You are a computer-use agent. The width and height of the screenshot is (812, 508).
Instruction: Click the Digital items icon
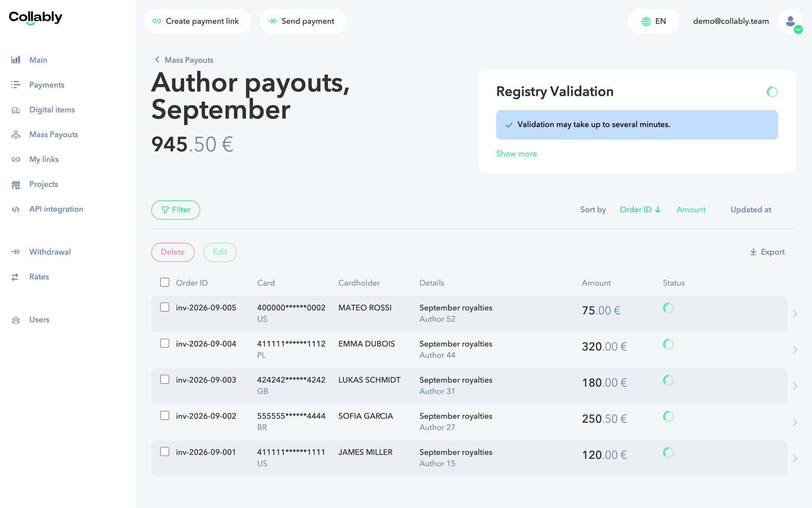coord(16,110)
